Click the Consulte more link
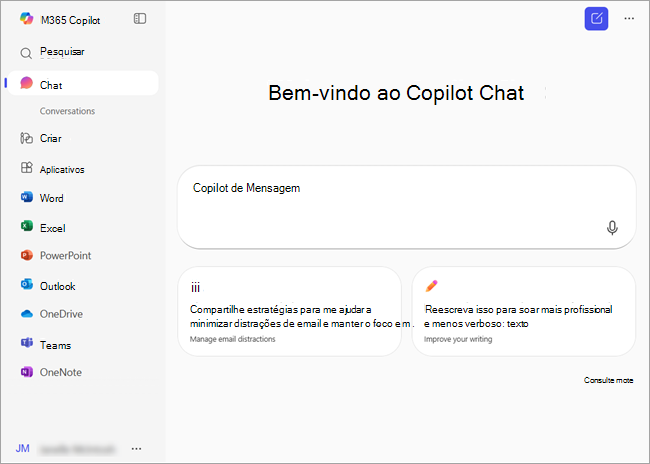The height and width of the screenshot is (464, 650). pos(609,380)
